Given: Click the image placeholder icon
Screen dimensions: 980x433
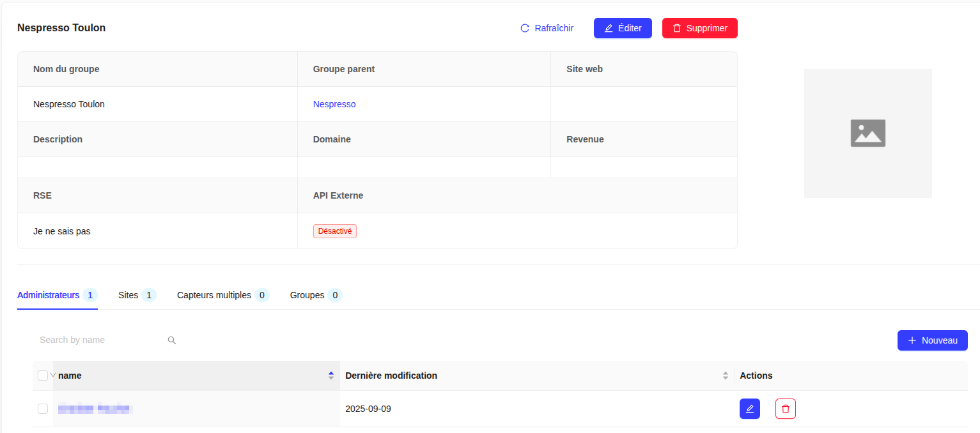Looking at the screenshot, I should click(x=867, y=133).
